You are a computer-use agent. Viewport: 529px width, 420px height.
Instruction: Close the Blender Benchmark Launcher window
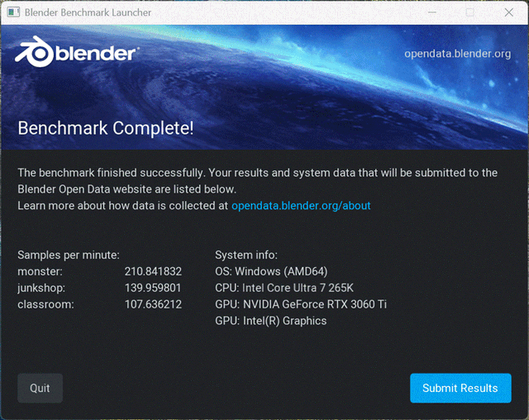pyautogui.click(x=509, y=12)
